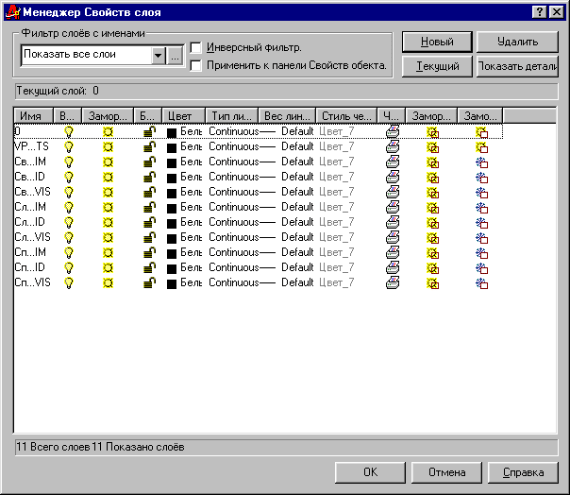Freeze the Сл...VIS layer sun icon

pyautogui.click(x=108, y=238)
